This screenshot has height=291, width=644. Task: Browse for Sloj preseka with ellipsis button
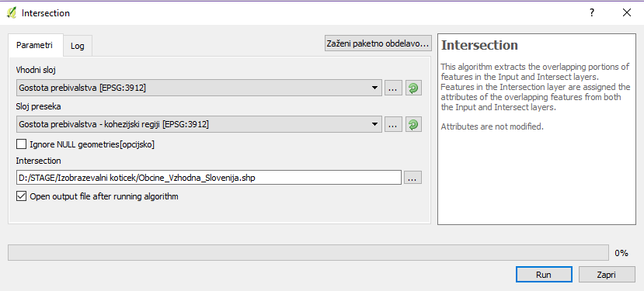click(x=393, y=125)
